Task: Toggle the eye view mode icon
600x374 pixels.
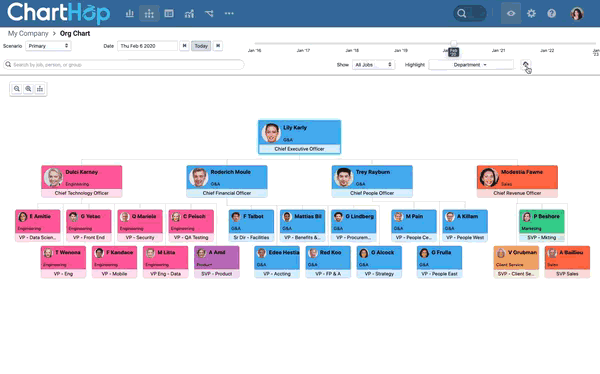Action: pyautogui.click(x=511, y=13)
